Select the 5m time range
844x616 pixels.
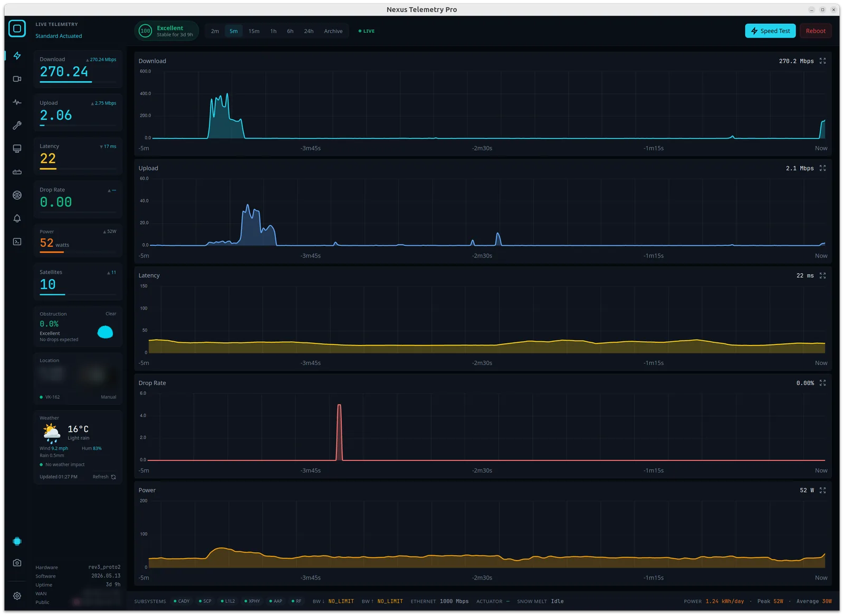click(x=233, y=31)
